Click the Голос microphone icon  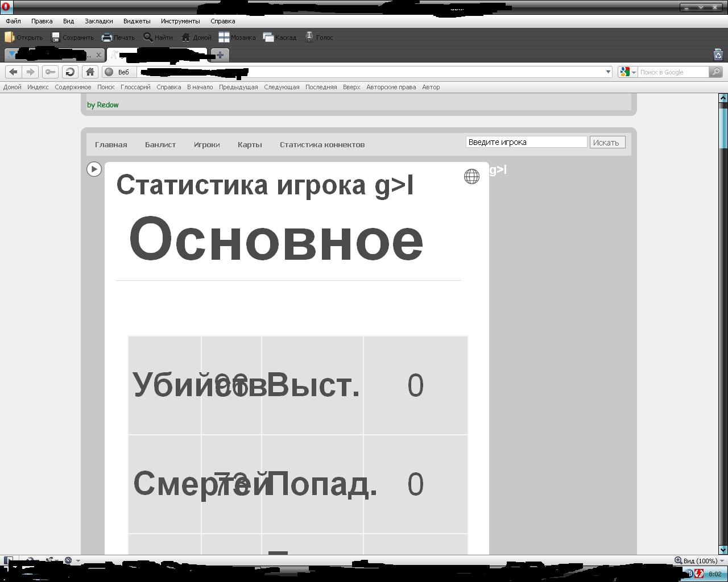pos(309,37)
